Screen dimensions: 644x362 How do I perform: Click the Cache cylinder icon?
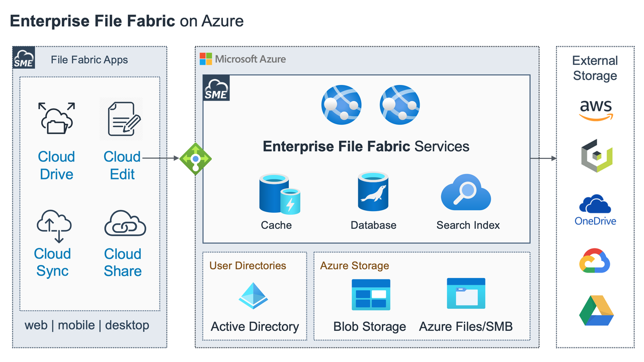pos(280,194)
